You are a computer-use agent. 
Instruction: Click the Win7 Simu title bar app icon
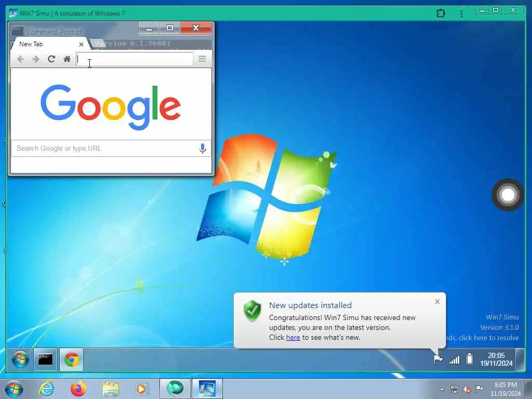click(13, 14)
